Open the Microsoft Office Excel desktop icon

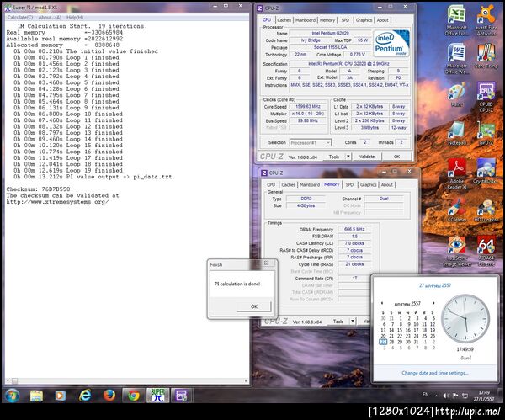(456, 20)
